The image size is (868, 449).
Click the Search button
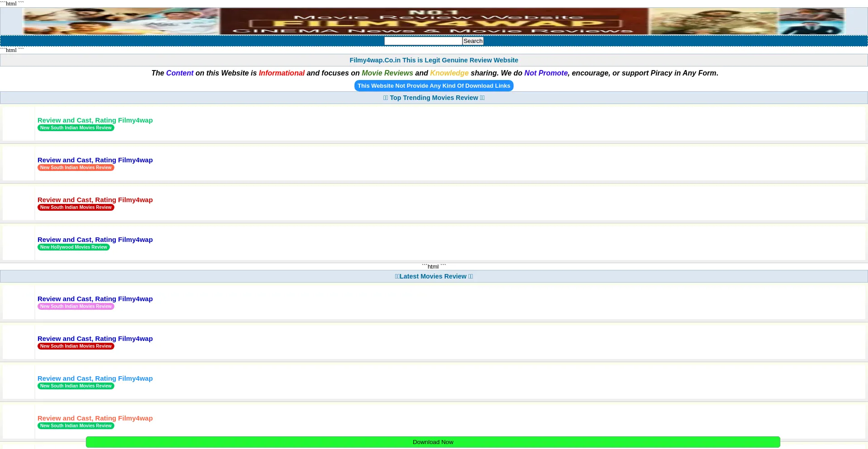coord(473,41)
